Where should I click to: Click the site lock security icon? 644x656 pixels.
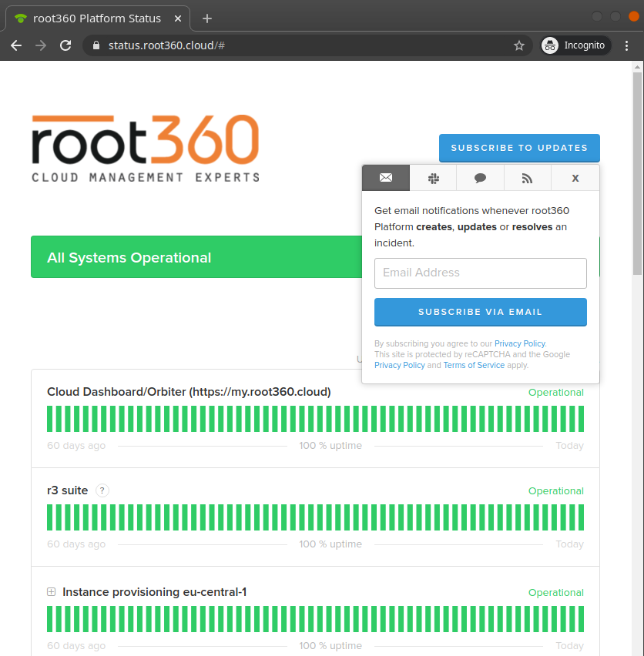coord(96,45)
